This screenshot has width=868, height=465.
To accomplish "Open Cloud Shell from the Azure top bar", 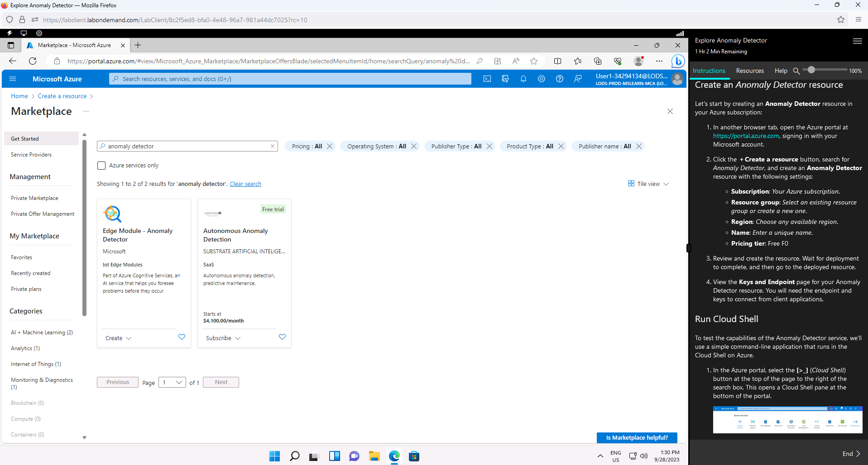I will click(487, 79).
